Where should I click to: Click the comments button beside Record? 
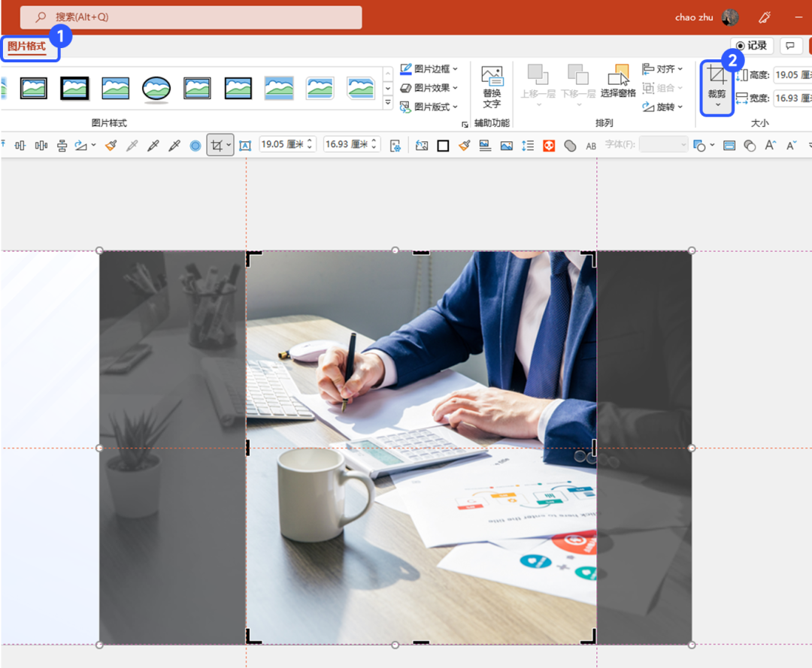(789, 46)
